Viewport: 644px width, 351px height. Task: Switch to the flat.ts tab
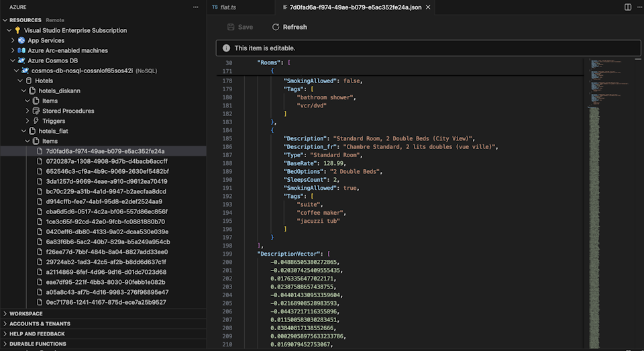pyautogui.click(x=228, y=7)
